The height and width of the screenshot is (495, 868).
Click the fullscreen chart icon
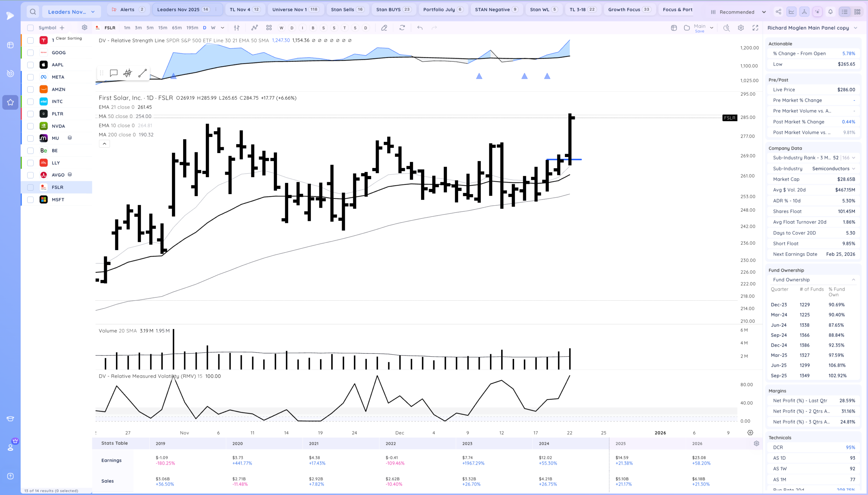[755, 28]
